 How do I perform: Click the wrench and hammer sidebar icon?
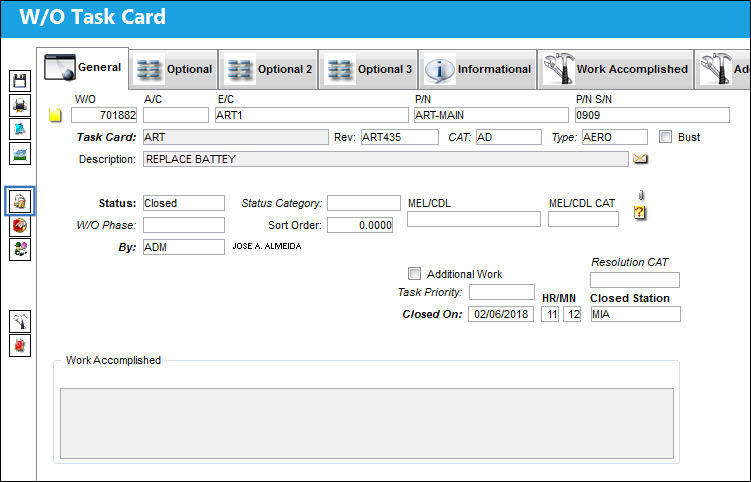[x=20, y=321]
